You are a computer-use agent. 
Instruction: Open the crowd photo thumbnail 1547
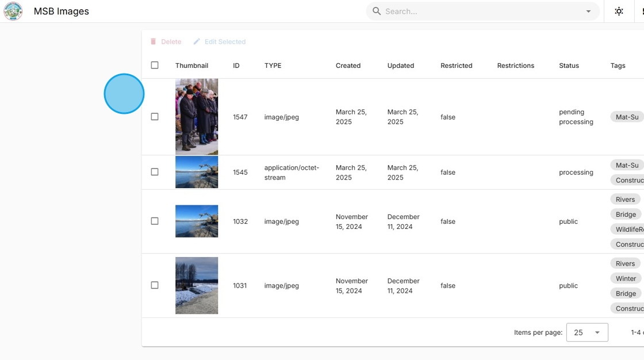[197, 117]
